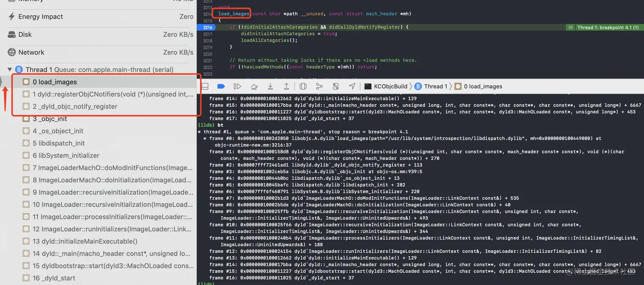
Task: Click line number 3222 in gutter
Action: [207, 67]
